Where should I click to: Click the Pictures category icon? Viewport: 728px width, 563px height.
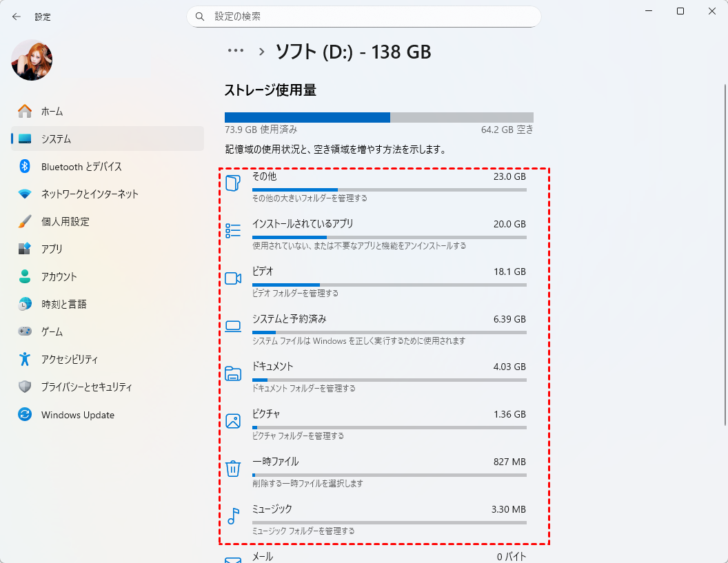coord(233,421)
